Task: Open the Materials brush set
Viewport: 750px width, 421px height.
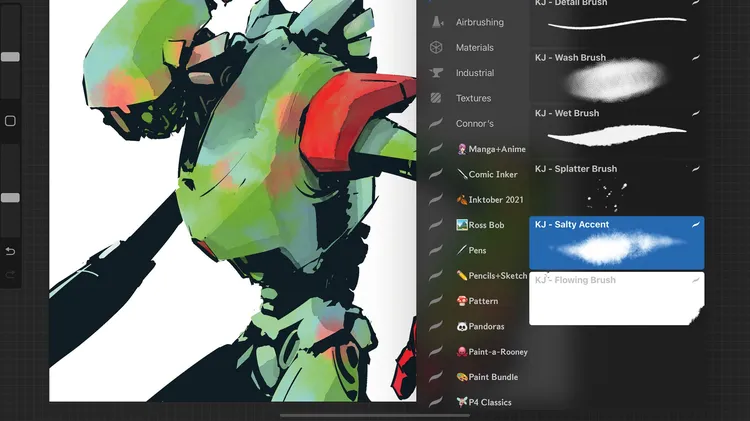Action: (474, 47)
